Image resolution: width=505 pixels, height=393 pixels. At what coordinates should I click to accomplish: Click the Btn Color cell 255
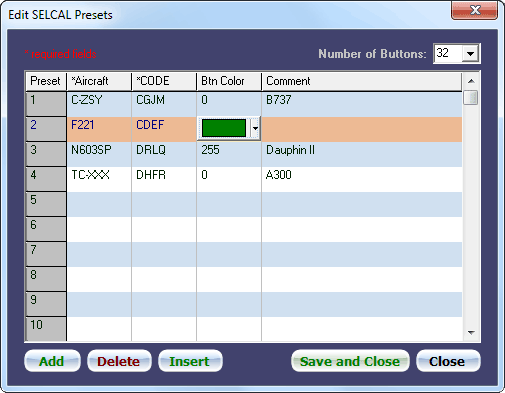[229, 154]
